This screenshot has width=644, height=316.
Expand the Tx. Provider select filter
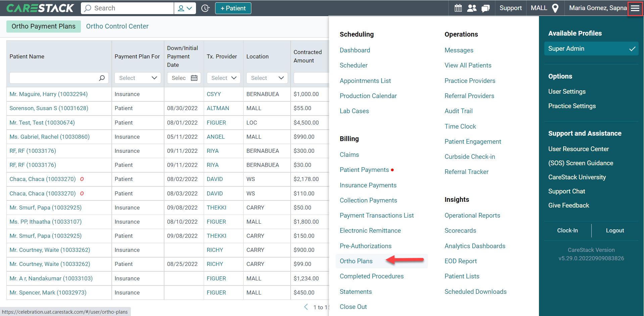tap(224, 78)
